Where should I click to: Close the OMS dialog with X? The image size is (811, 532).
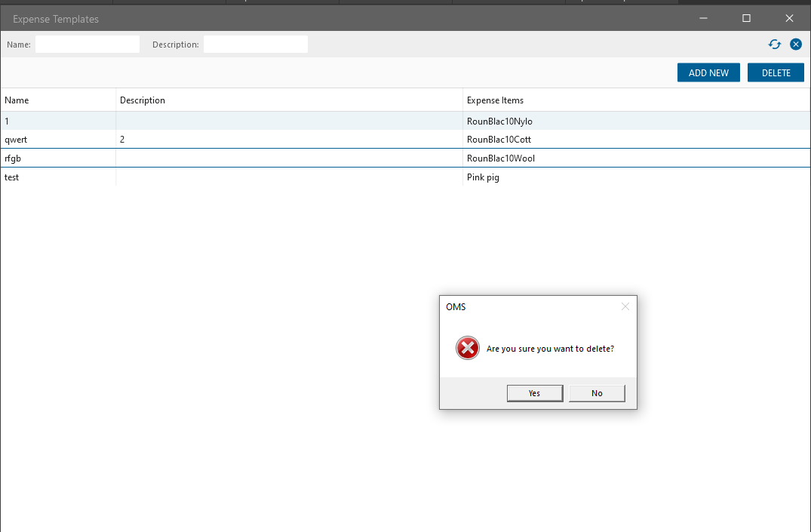pos(625,306)
